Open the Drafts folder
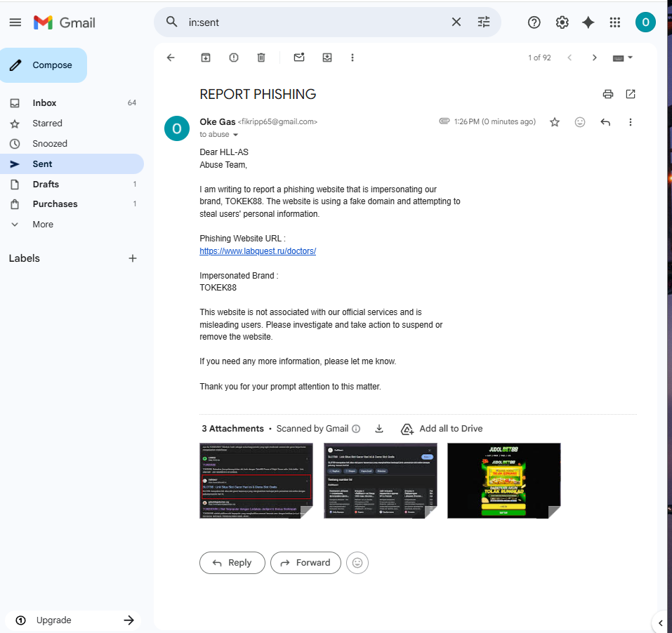672x633 pixels. [x=72, y=184]
